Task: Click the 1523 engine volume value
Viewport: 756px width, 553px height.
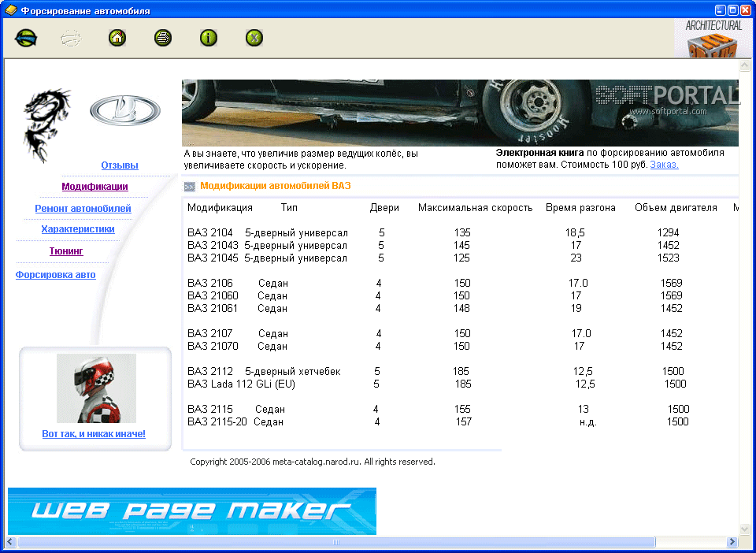Action: click(x=669, y=258)
